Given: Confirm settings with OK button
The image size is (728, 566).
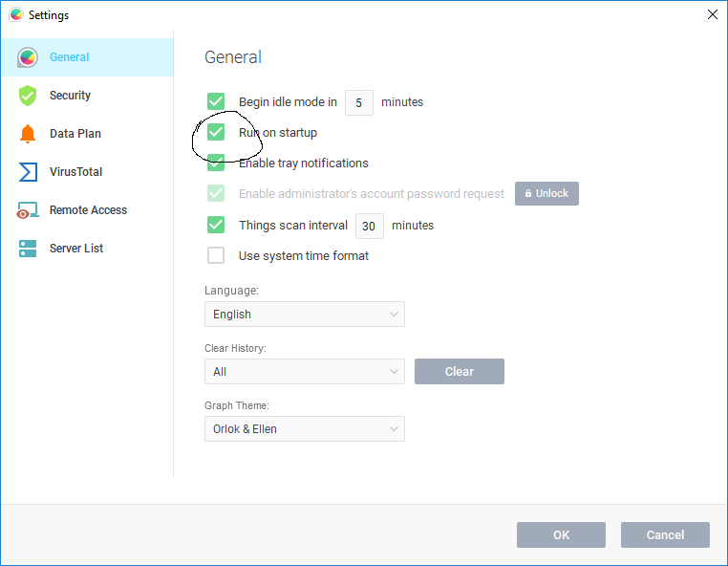Looking at the screenshot, I should pos(561,534).
